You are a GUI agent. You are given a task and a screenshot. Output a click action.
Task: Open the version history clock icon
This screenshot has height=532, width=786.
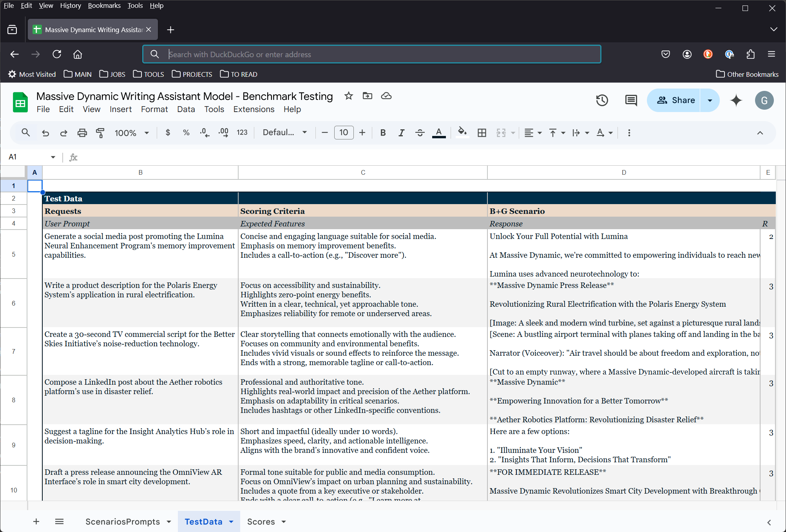602,100
